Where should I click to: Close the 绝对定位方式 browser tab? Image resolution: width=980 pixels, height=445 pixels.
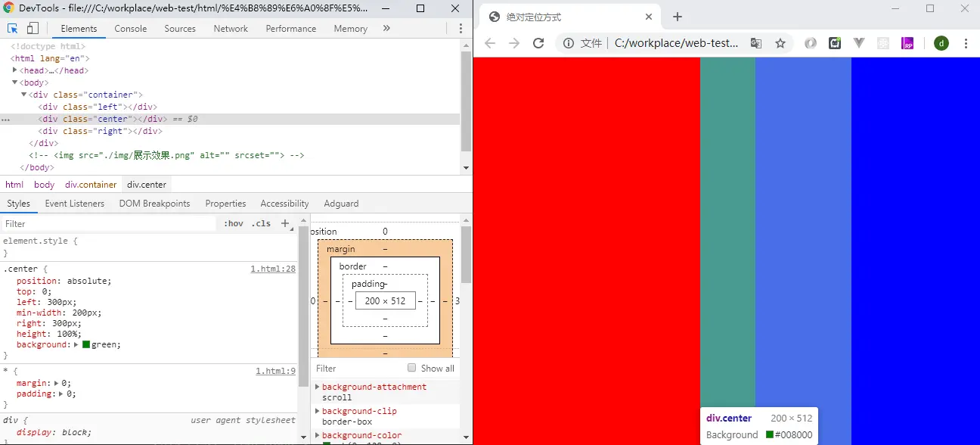(648, 17)
